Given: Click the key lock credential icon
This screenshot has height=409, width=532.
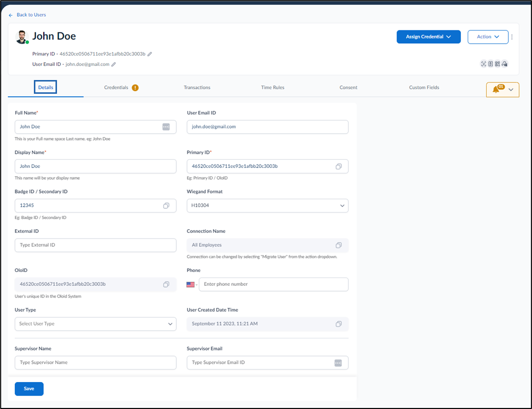Looking at the screenshot, I should [504, 64].
